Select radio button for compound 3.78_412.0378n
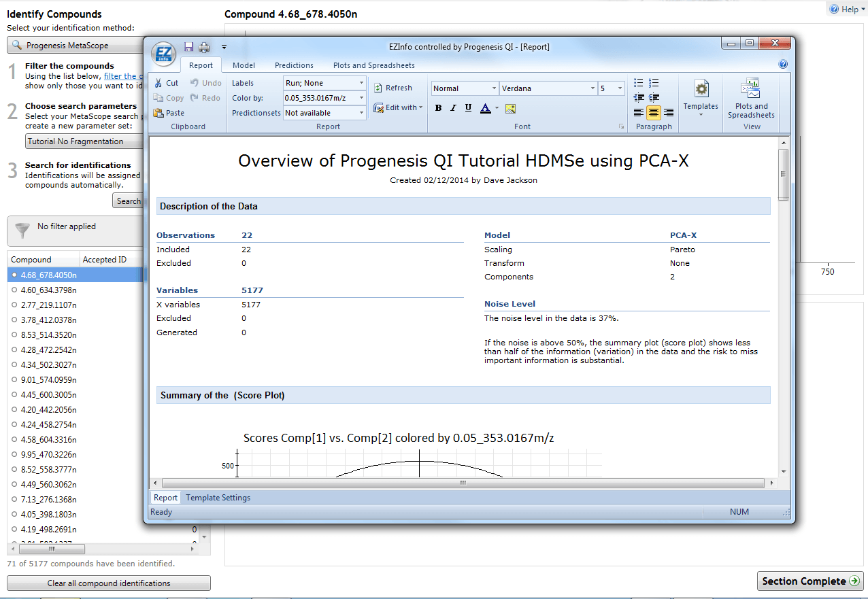Screen dimensions: 868x599 pyautogui.click(x=14, y=320)
